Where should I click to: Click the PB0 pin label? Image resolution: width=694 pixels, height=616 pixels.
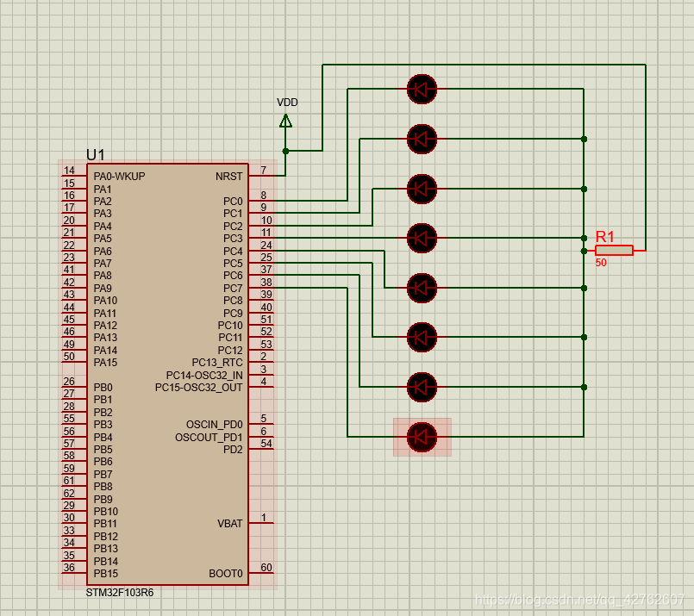click(103, 388)
